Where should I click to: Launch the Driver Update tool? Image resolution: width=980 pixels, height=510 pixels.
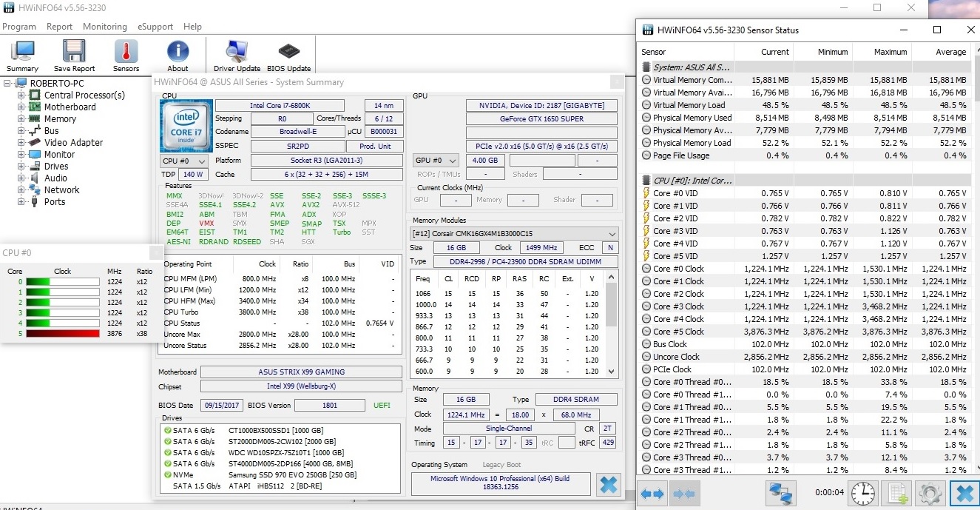point(237,56)
